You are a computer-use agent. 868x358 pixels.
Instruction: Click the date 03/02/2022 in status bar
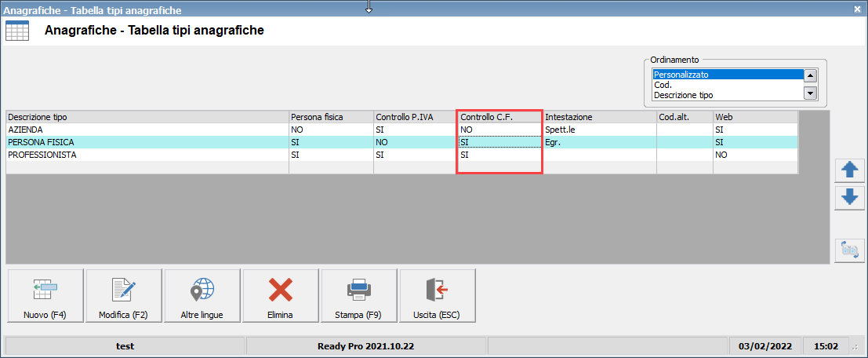765,346
